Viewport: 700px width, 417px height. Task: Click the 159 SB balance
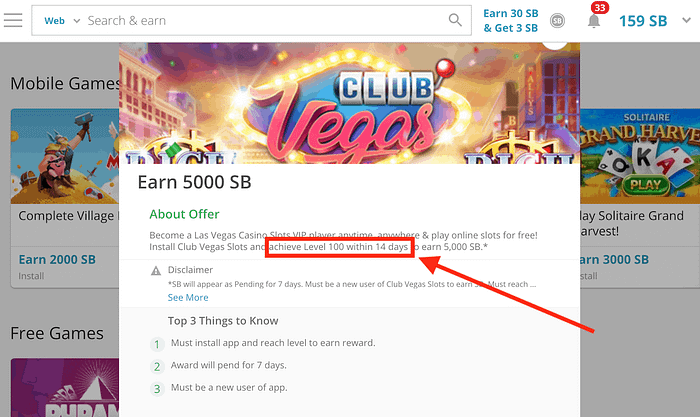643,21
